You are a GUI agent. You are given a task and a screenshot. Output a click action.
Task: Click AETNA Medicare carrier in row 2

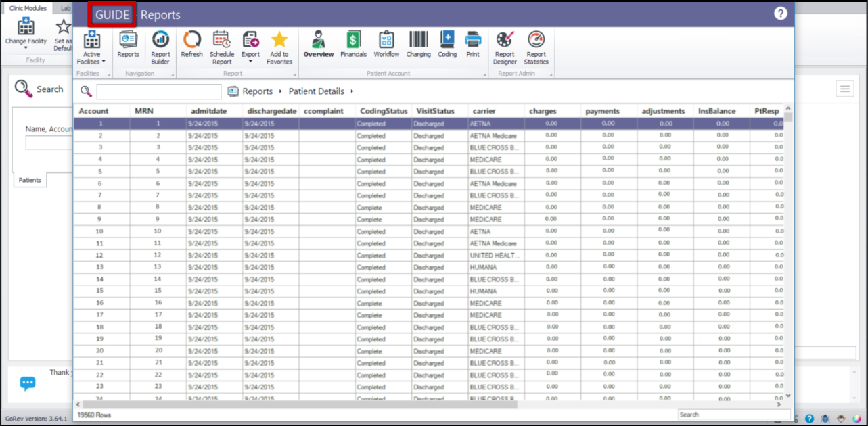pyautogui.click(x=496, y=136)
